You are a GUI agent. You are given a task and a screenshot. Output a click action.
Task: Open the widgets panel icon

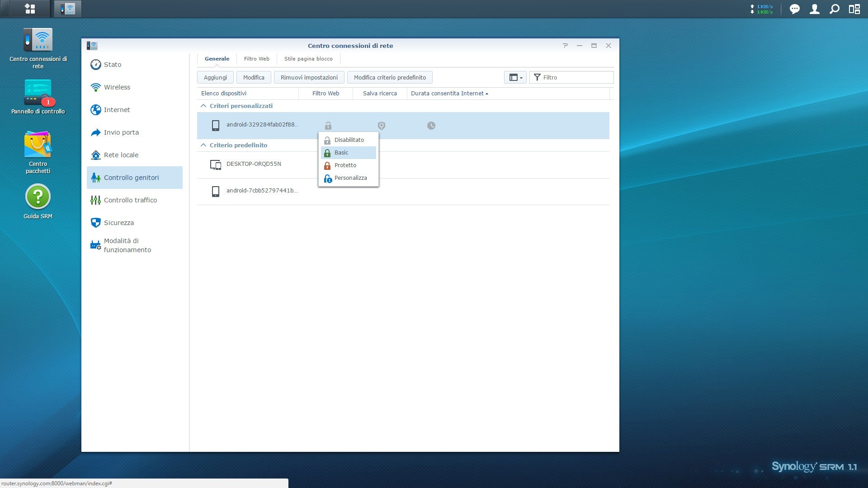854,9
